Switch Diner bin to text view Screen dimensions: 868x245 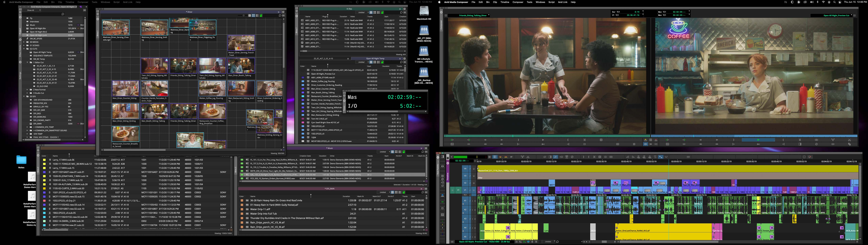pos(250,15)
